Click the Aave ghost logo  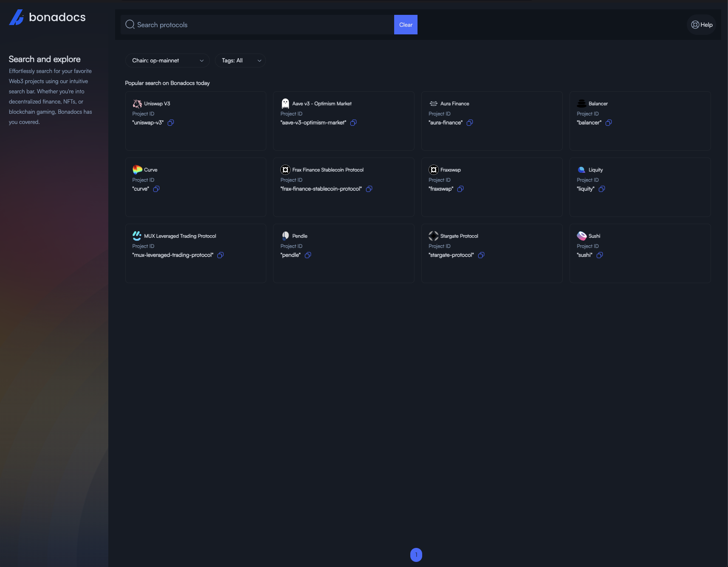285,104
